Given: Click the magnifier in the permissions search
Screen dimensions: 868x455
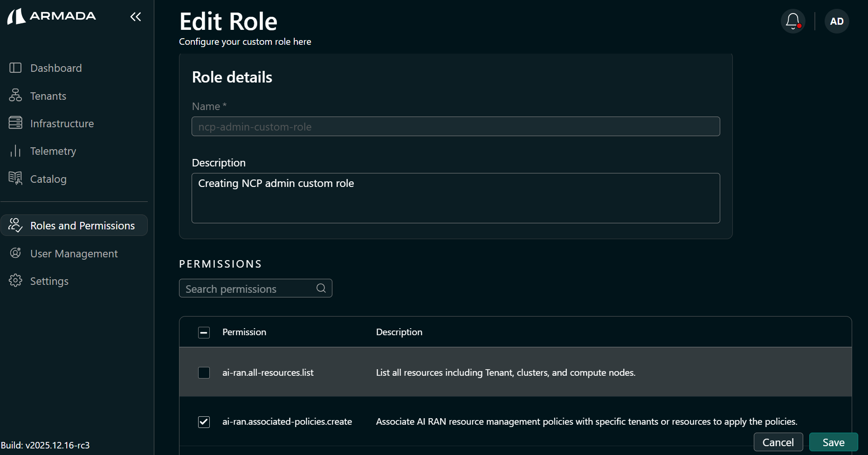Looking at the screenshot, I should [x=321, y=288].
